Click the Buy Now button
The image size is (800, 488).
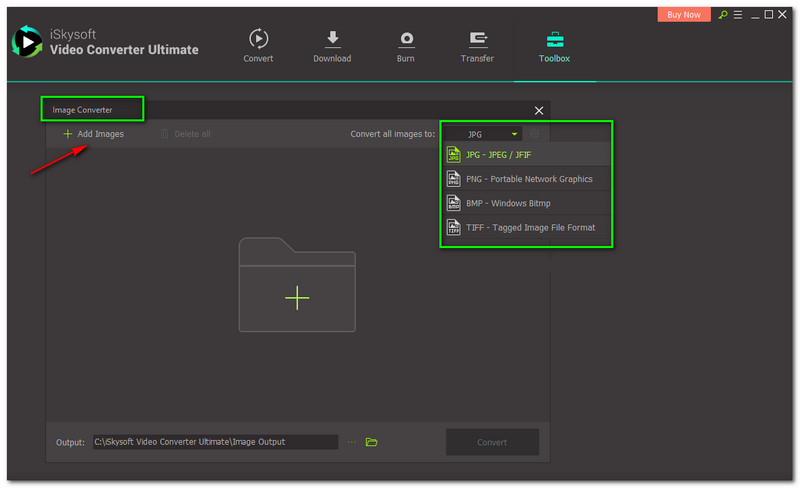[684, 15]
